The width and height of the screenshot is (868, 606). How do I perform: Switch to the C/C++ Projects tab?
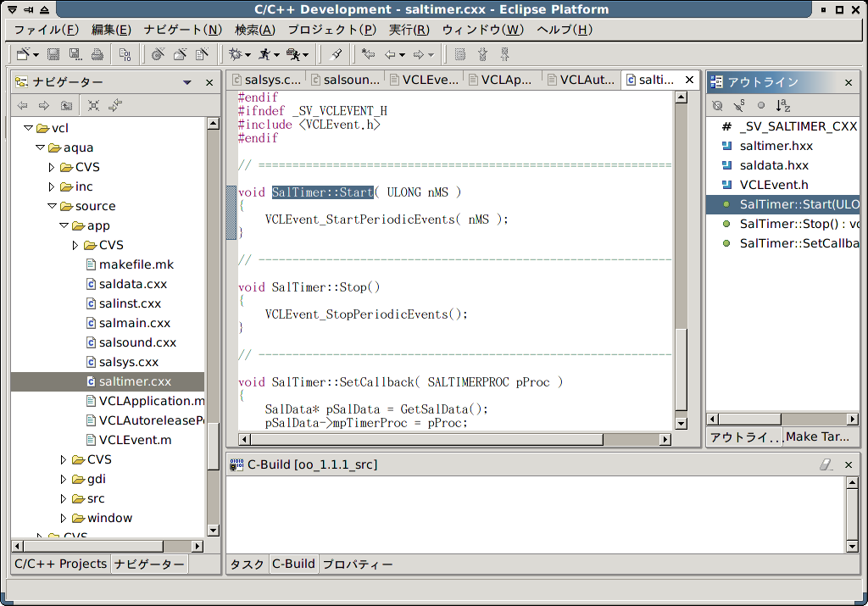[x=60, y=564]
